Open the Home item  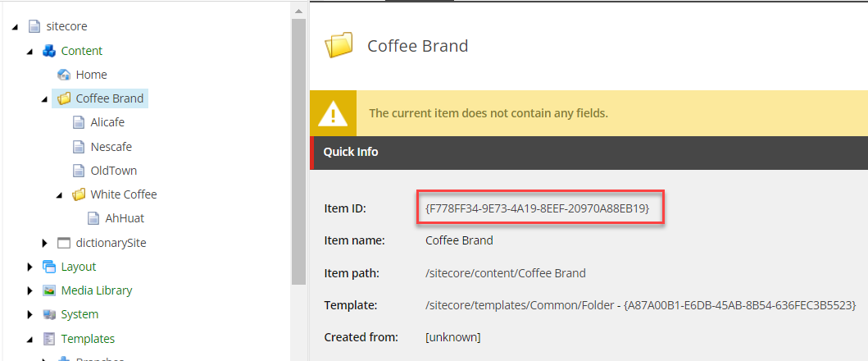click(x=91, y=75)
